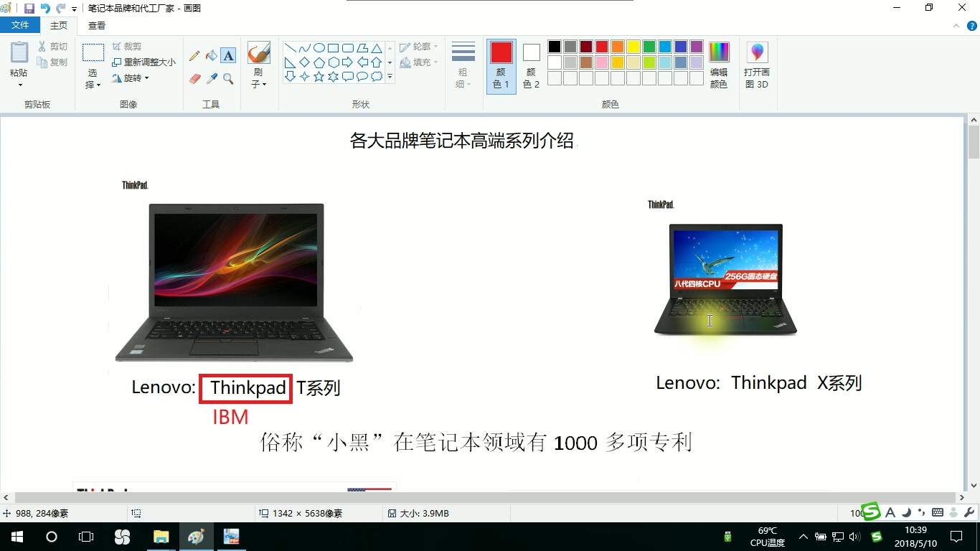Click the horizontal scrollbar right arrow
Image resolution: width=980 pixels, height=551 pixels.
tap(962, 497)
